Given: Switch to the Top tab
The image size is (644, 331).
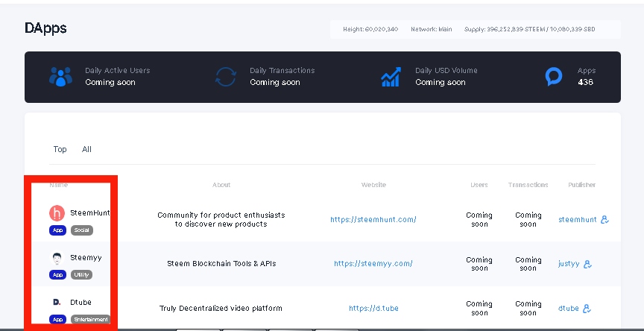Looking at the screenshot, I should point(60,150).
